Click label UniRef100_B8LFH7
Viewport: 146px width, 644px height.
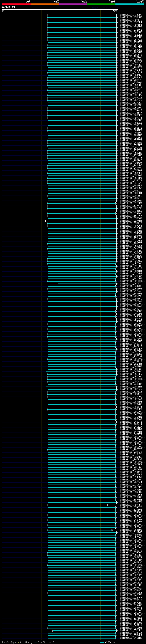point(131,47)
